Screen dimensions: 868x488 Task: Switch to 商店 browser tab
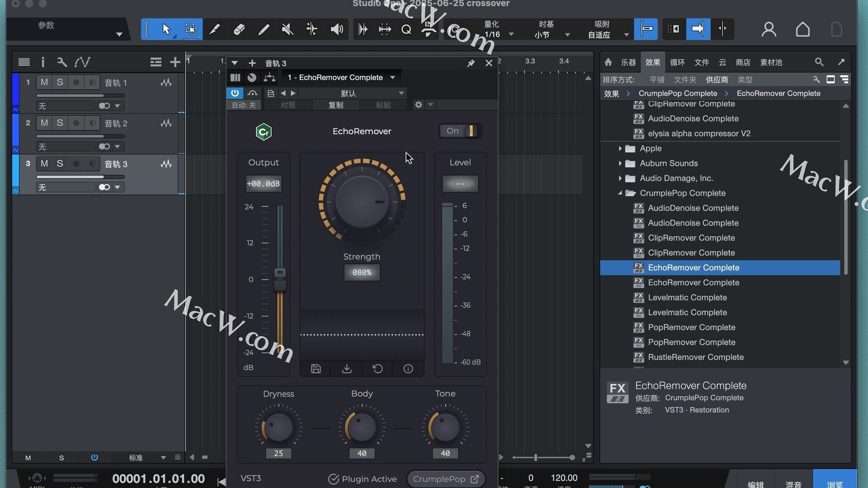743,62
